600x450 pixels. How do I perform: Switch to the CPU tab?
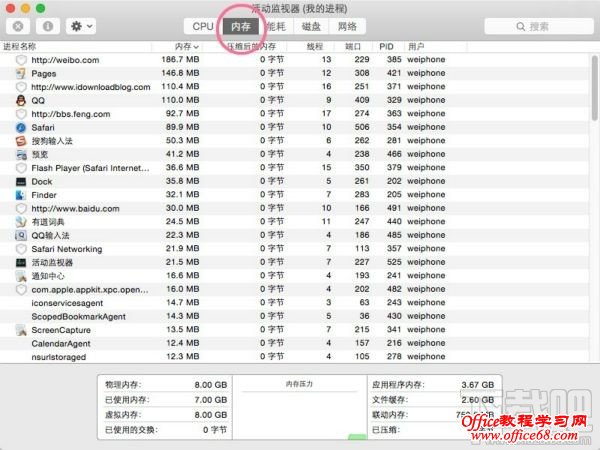202,26
